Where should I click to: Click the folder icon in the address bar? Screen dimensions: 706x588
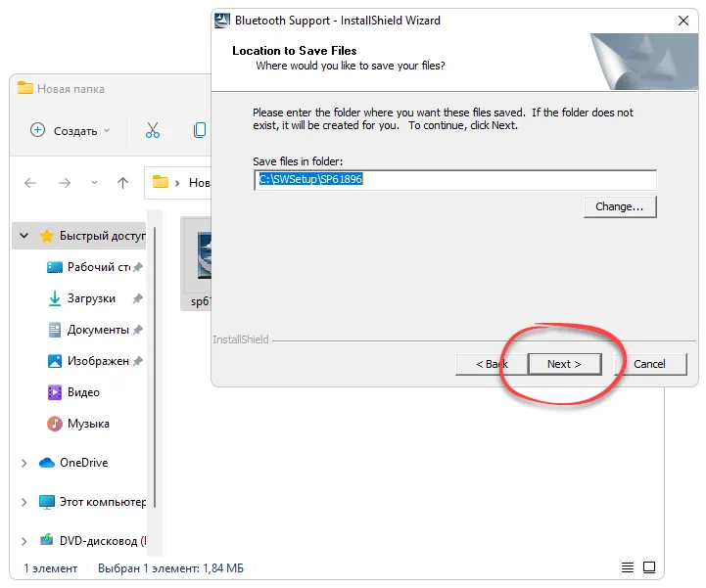click(161, 182)
